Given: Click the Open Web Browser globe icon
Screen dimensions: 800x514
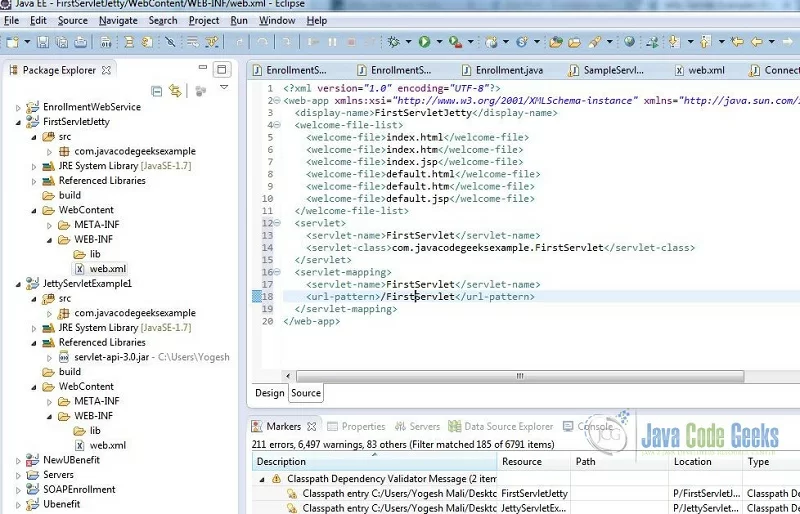Looking at the screenshot, I should (630, 41).
